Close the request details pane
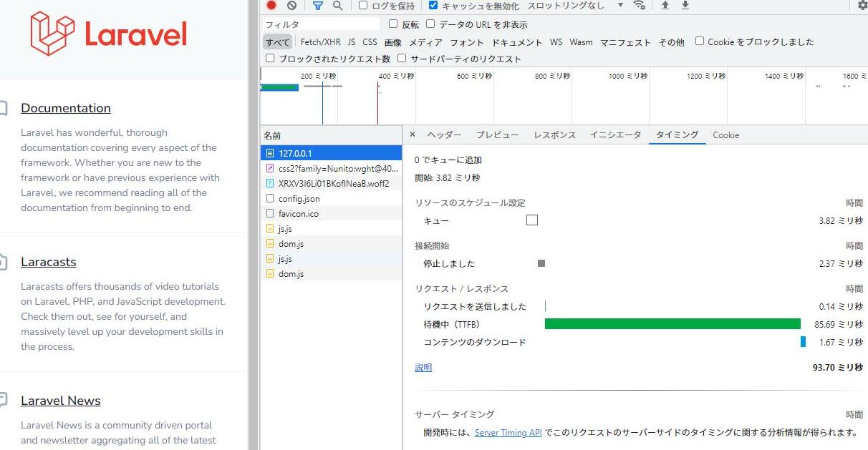Image resolution: width=868 pixels, height=450 pixels. [x=413, y=134]
